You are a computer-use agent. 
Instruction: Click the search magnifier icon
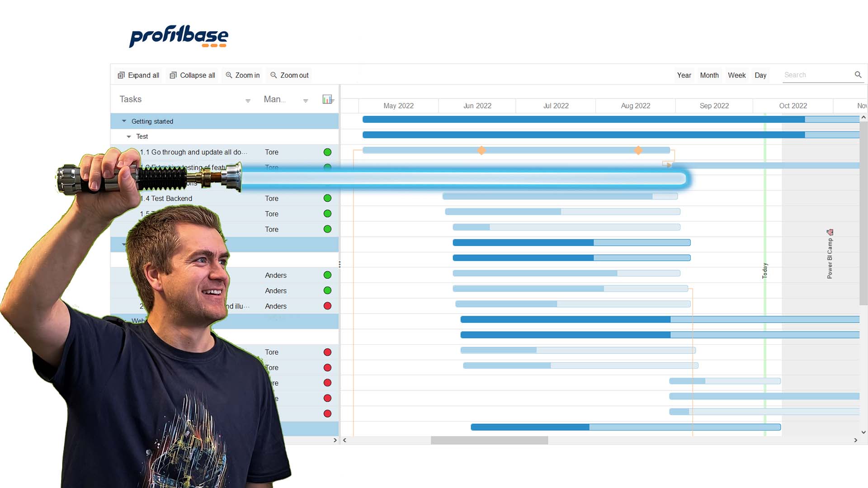click(859, 75)
